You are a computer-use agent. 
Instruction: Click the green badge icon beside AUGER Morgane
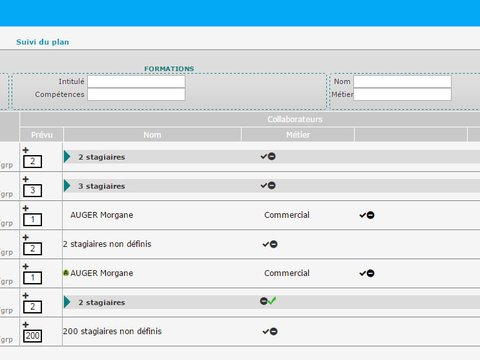[66, 273]
